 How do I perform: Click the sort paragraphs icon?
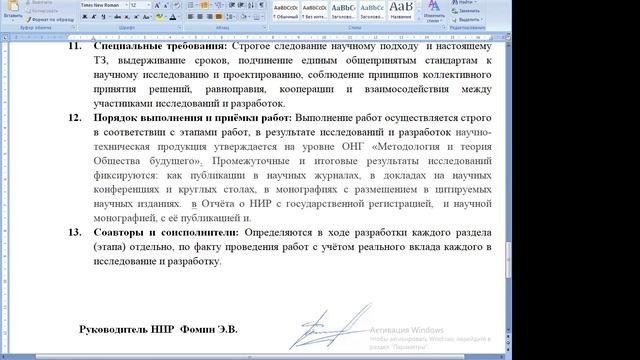251,5
